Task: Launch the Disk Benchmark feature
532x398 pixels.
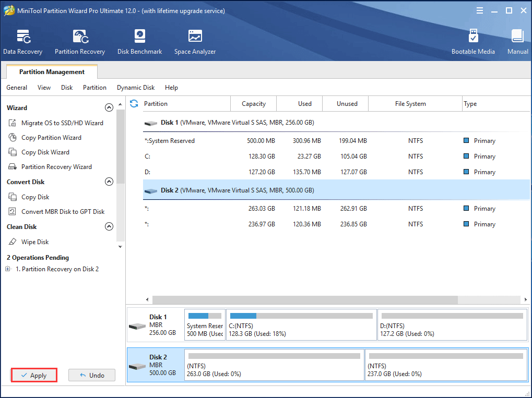Action: (x=139, y=41)
